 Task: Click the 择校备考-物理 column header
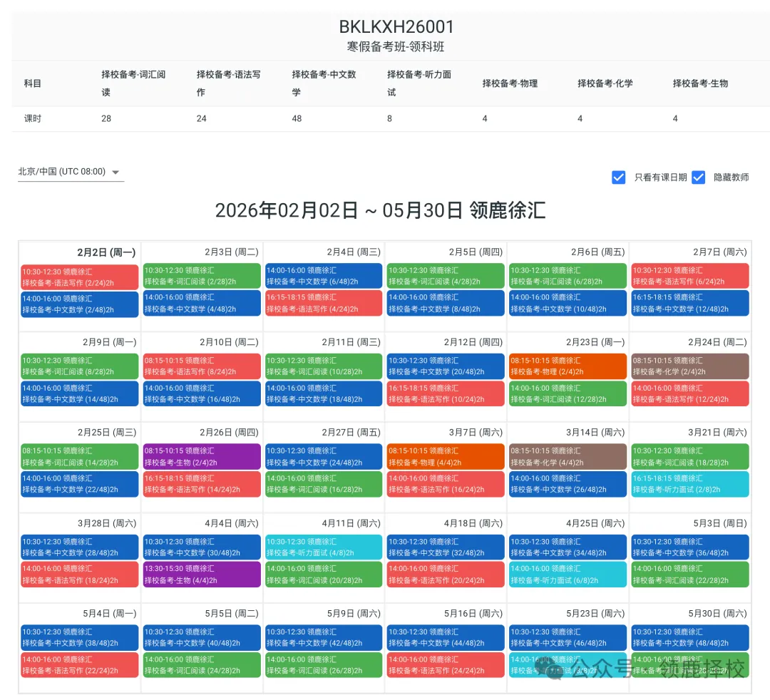tap(508, 83)
